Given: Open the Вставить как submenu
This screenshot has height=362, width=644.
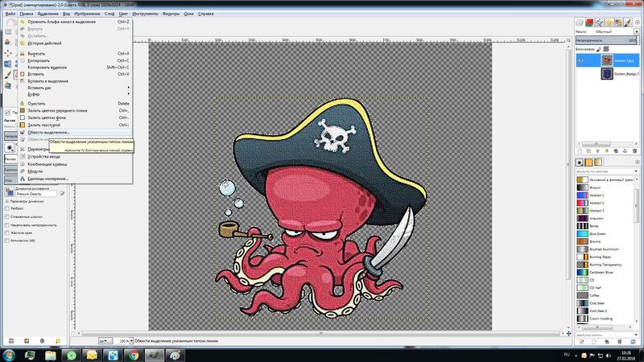Looking at the screenshot, I should 76,88.
